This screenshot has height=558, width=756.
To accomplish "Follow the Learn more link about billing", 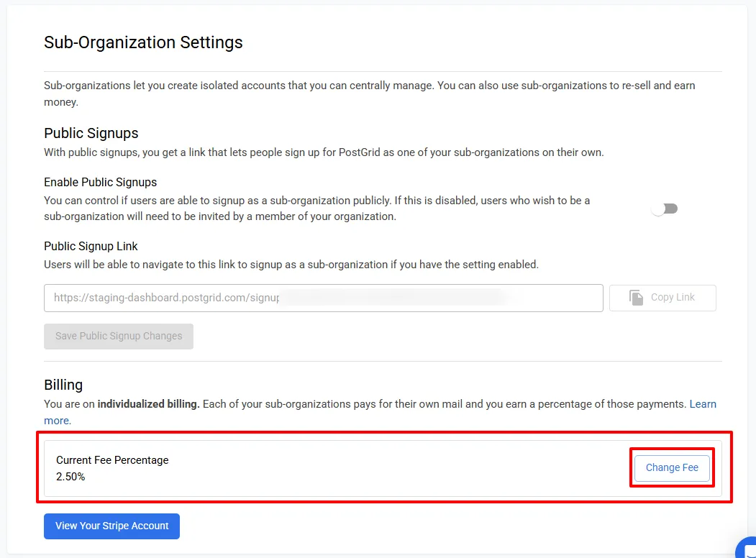I will click(x=703, y=403).
